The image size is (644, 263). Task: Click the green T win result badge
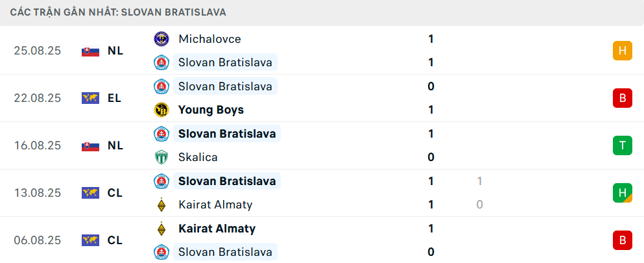(622, 145)
